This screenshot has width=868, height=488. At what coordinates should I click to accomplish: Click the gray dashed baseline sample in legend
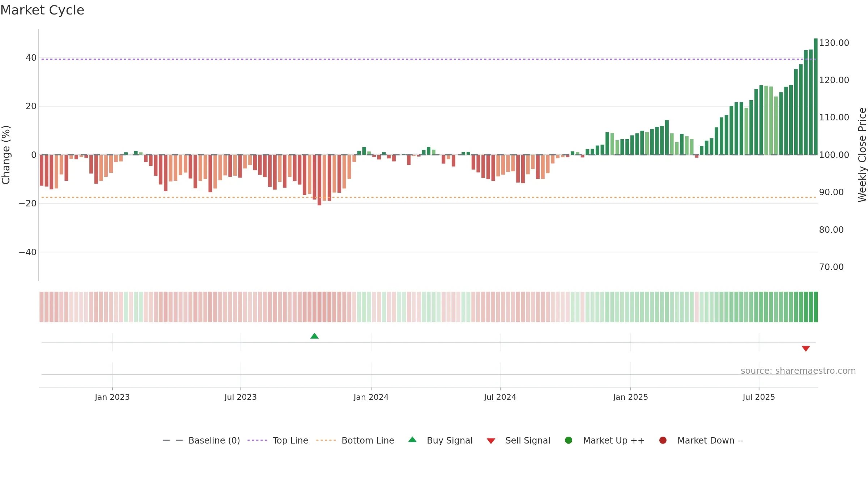click(173, 440)
